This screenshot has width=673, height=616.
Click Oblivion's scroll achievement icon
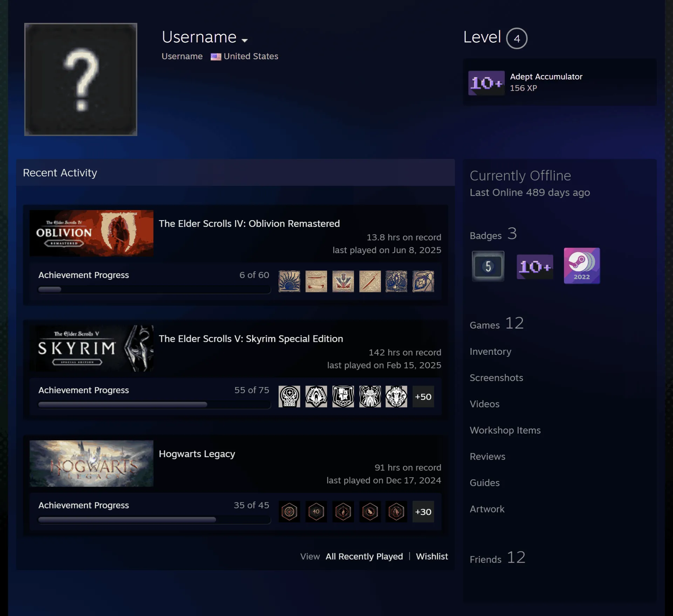click(316, 281)
